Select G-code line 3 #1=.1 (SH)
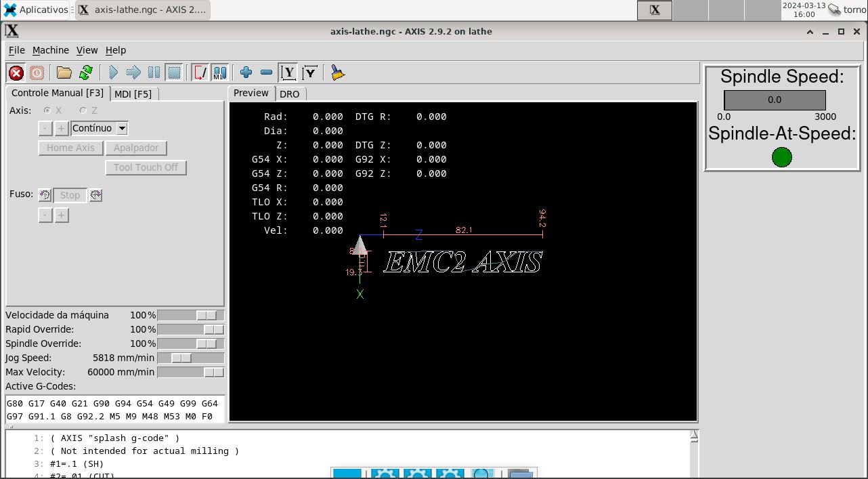The image size is (868, 479). coord(77,464)
